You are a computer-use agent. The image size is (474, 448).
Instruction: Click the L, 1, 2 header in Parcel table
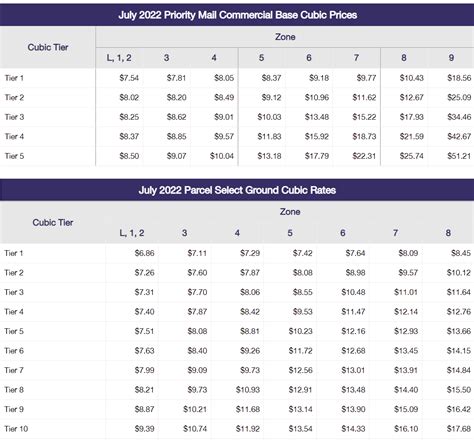pyautogui.click(x=132, y=233)
